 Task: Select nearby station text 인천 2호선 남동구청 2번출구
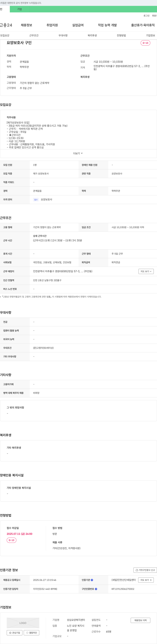[47, 281]
